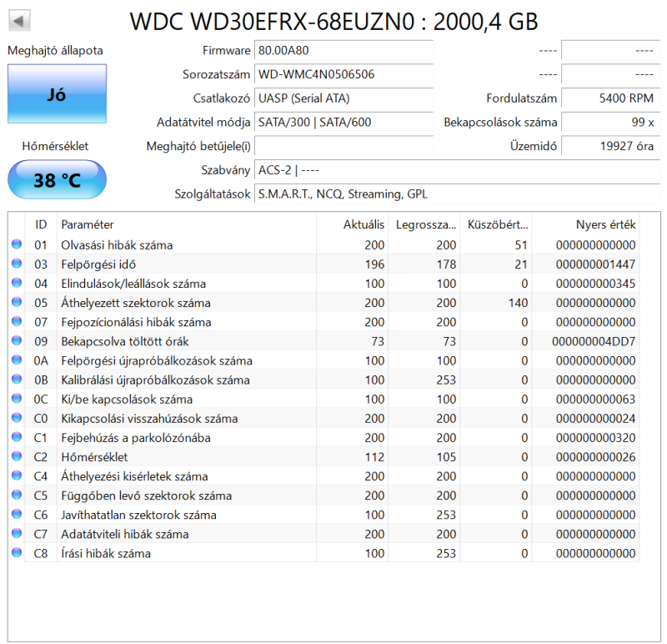Select Függőben levő szektorok száma parameter
The height and width of the screenshot is (644, 667).
coord(147,496)
